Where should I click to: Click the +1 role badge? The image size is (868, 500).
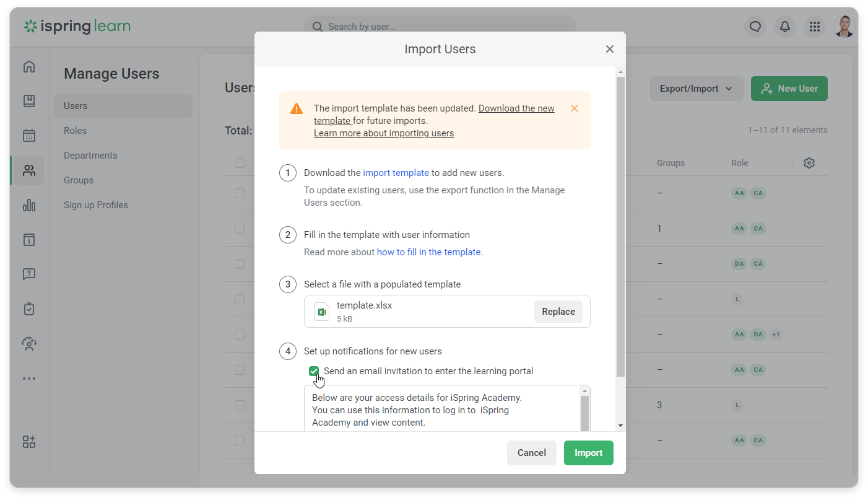(776, 335)
